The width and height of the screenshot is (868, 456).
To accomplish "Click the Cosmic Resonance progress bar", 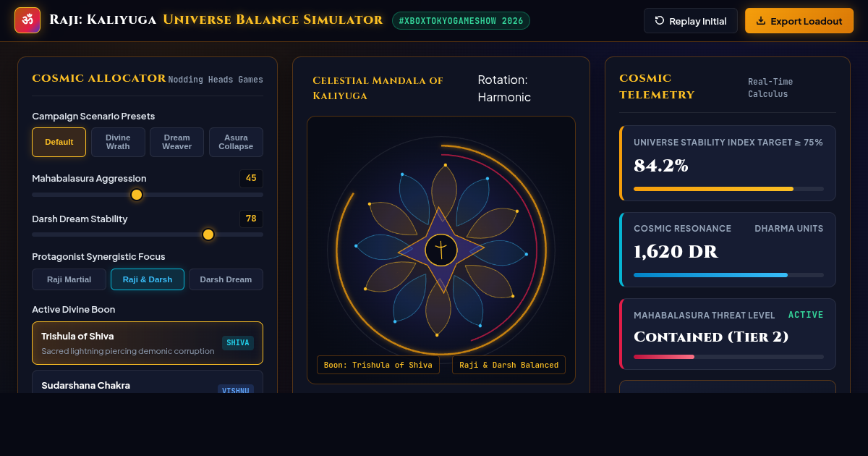I will coord(728,275).
